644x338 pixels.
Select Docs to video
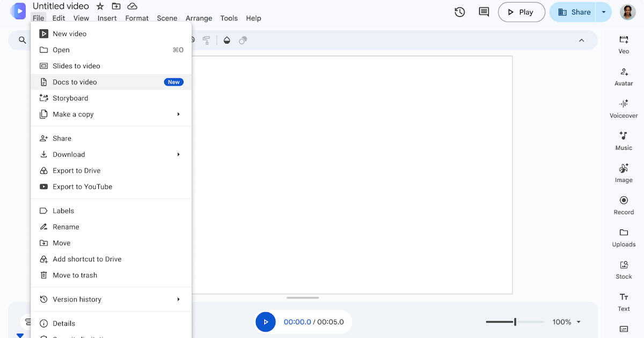(111, 82)
